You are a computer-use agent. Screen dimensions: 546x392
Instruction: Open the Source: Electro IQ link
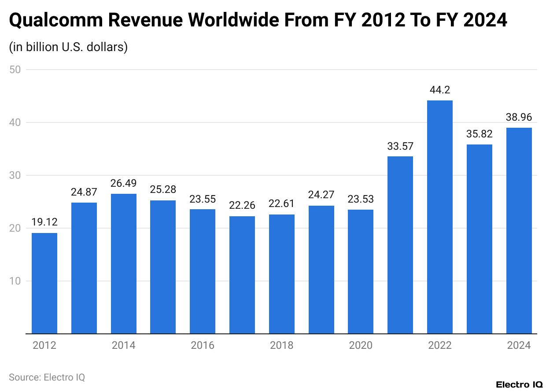47,377
